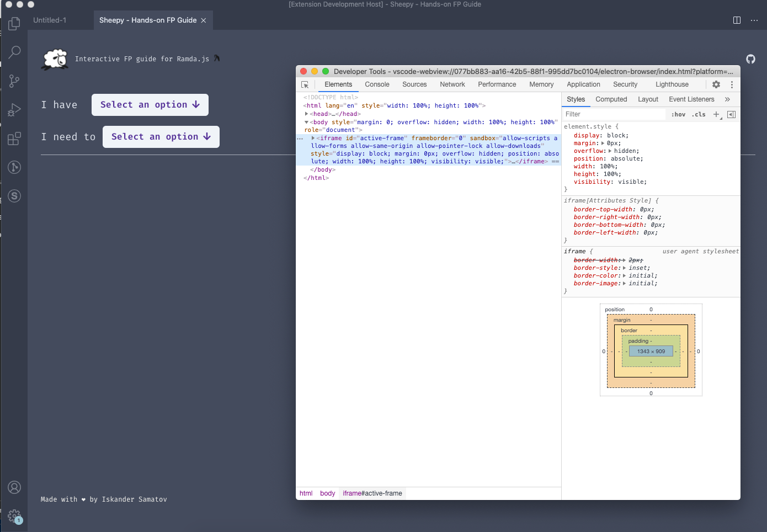Image resolution: width=767 pixels, height=532 pixels.
Task: Click the split editor icon
Action: pyautogui.click(x=737, y=20)
